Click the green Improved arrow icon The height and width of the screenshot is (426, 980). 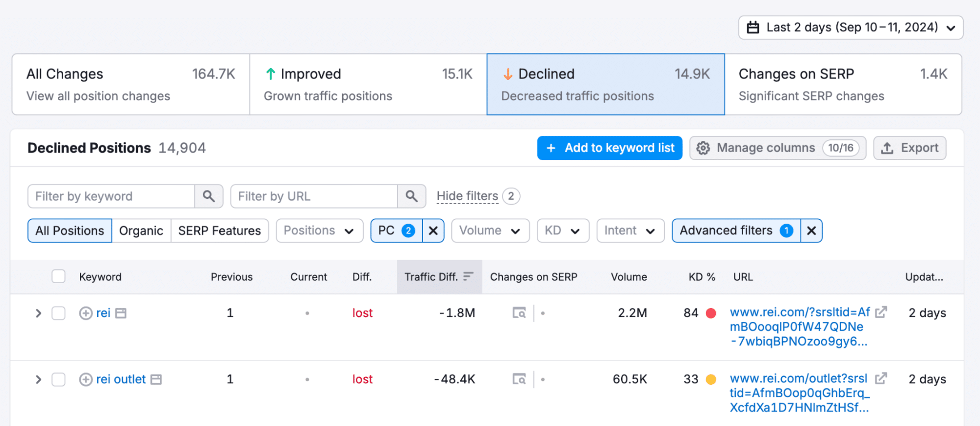coord(271,74)
